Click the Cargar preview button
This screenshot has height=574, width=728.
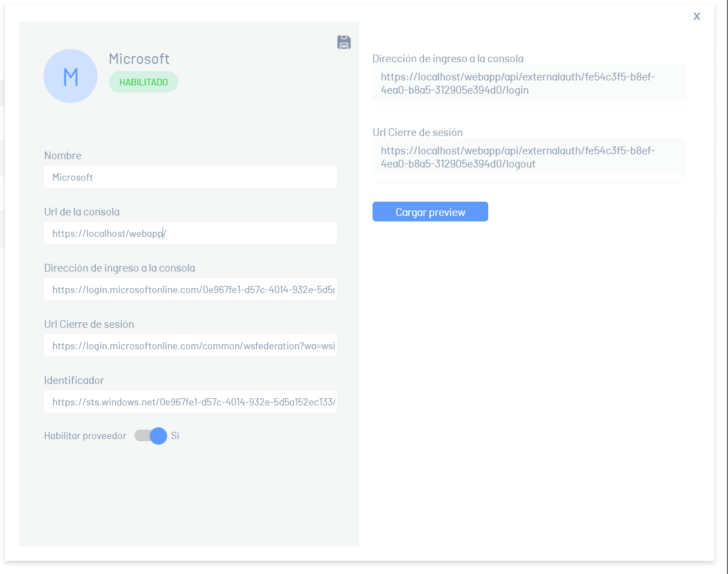click(x=430, y=212)
